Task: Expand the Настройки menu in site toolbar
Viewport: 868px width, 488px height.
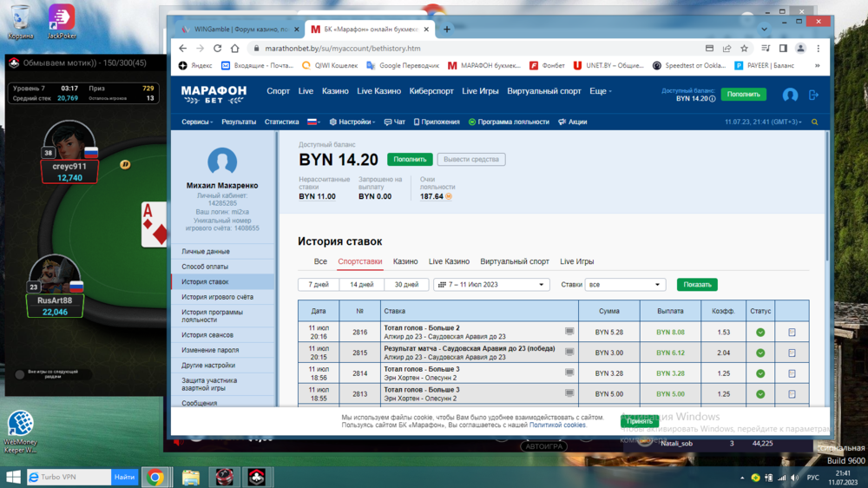Action: click(352, 122)
